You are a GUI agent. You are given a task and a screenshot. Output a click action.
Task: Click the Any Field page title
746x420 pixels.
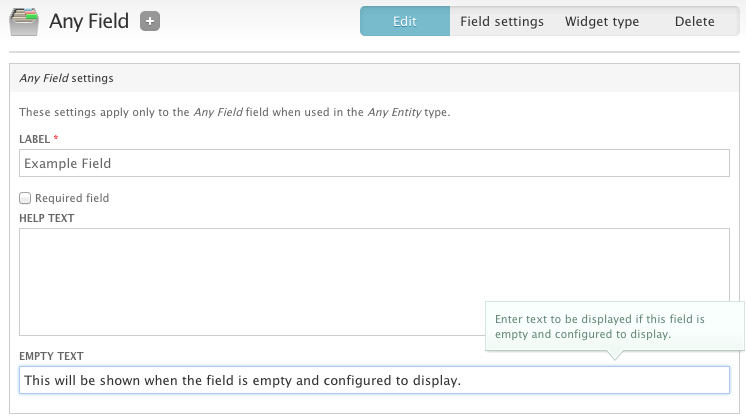[89, 21]
